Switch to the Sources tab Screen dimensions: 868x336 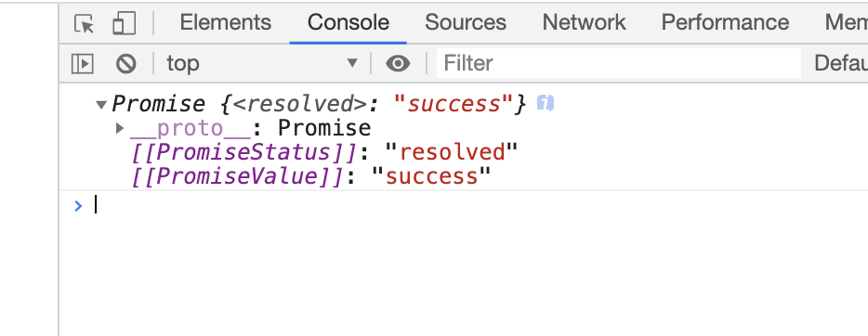[x=466, y=22]
